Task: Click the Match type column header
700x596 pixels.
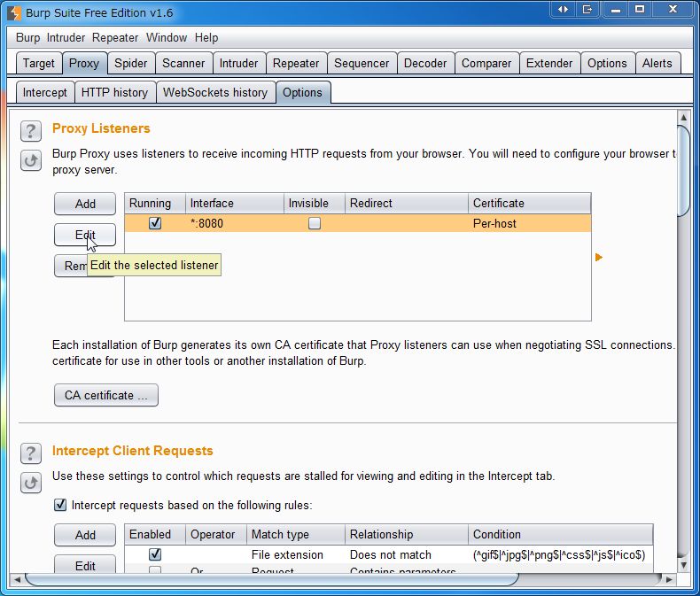Action: click(x=296, y=534)
